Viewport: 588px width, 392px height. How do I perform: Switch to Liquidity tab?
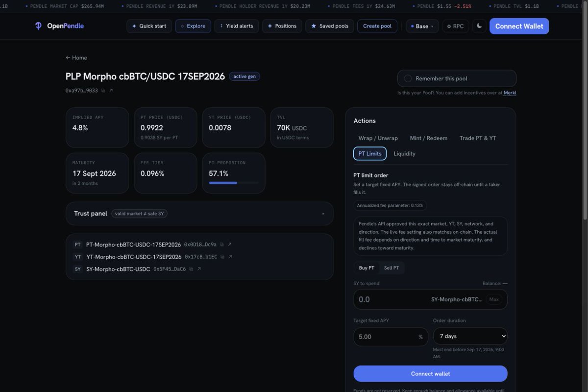coord(404,153)
